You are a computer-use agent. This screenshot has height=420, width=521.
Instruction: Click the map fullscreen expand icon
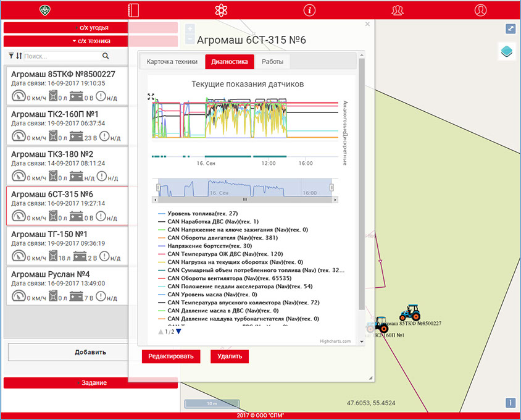[x=510, y=29]
